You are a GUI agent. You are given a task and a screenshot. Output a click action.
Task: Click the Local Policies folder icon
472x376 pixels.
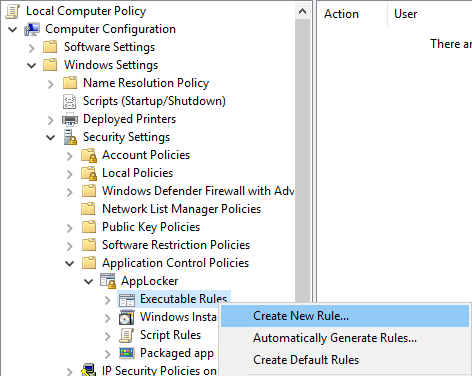89,173
